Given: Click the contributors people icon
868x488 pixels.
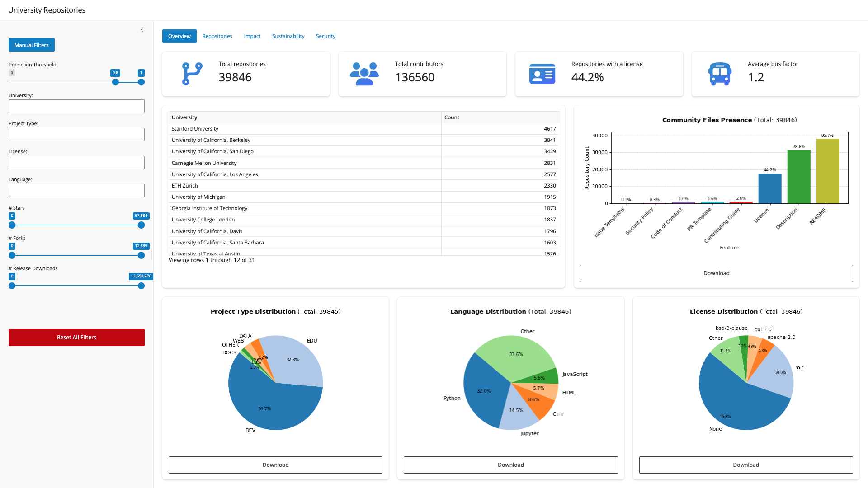Looking at the screenshot, I should [x=364, y=74].
